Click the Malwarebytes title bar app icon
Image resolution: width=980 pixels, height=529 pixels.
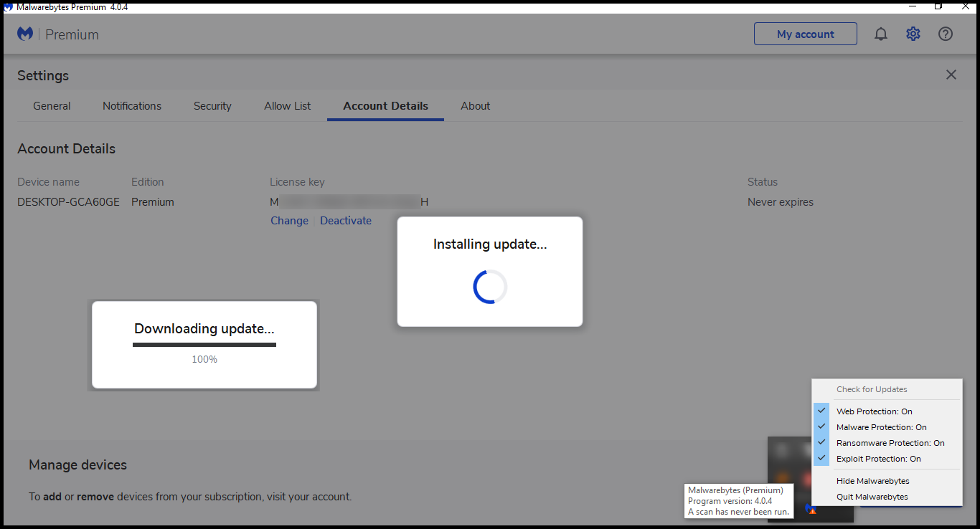[8, 6]
